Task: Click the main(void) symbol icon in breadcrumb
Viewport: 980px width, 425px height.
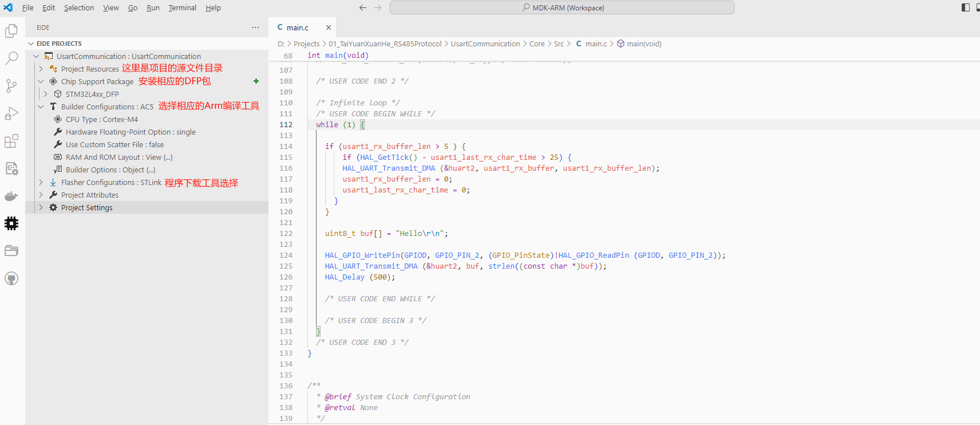Action: (621, 44)
